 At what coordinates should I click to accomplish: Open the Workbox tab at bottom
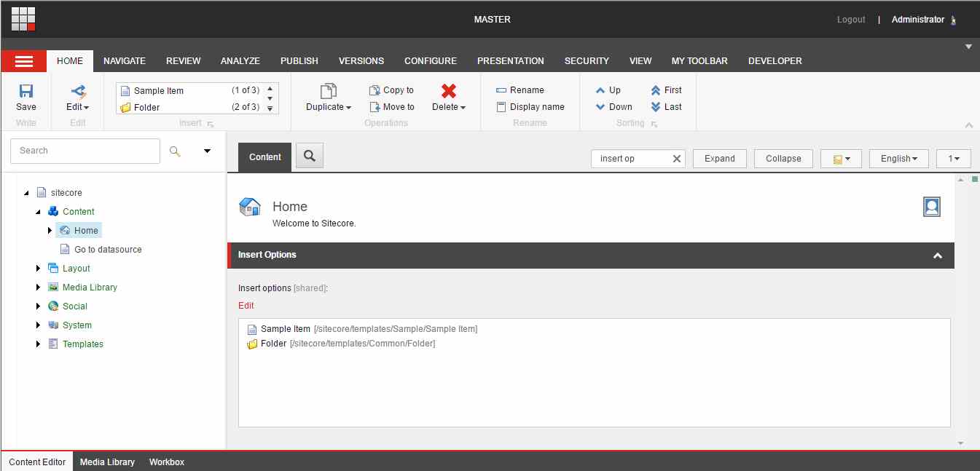pyautogui.click(x=167, y=462)
